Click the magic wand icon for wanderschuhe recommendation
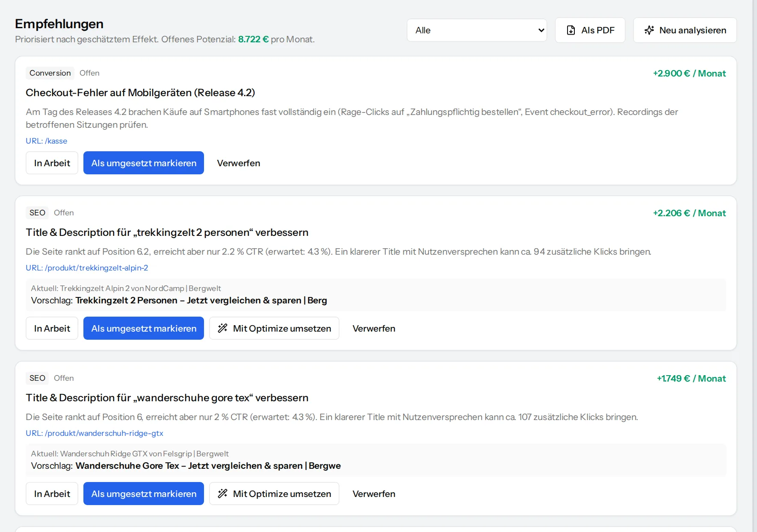This screenshot has width=757, height=532. [222, 494]
